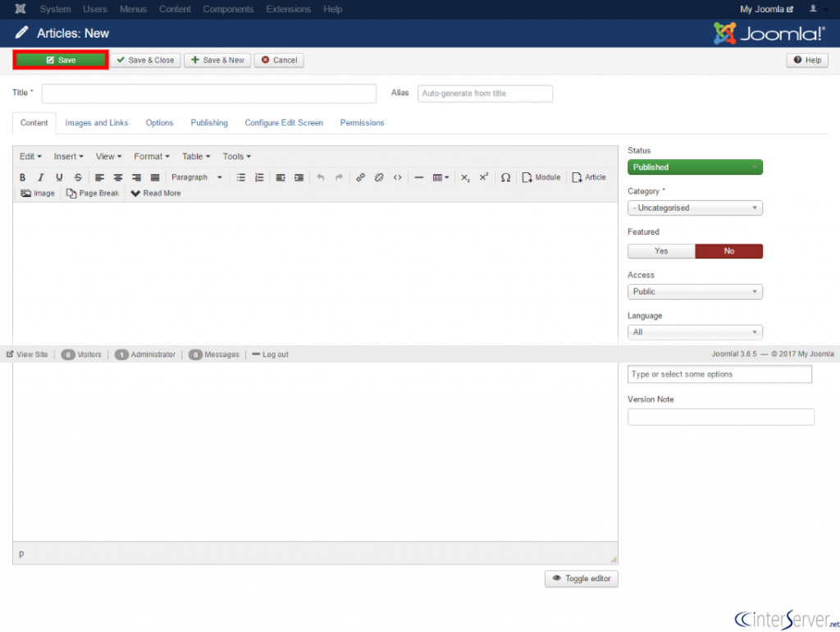Image resolution: width=840 pixels, height=632 pixels.
Task: Open the editor View menu
Action: pyautogui.click(x=108, y=157)
